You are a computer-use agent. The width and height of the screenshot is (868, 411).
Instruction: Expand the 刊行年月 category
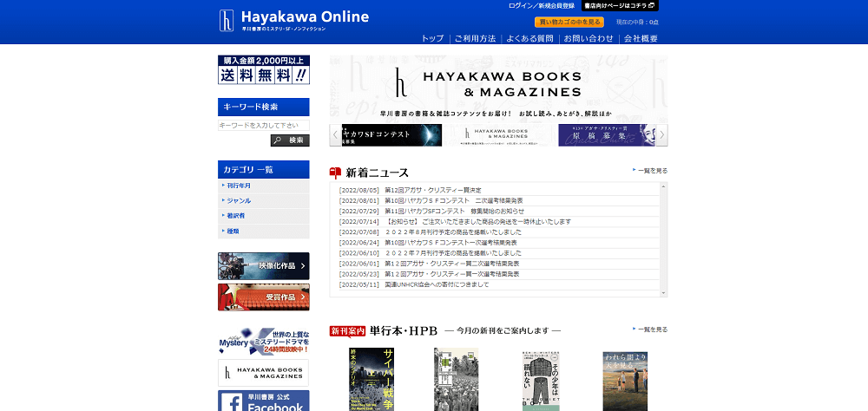(x=239, y=186)
